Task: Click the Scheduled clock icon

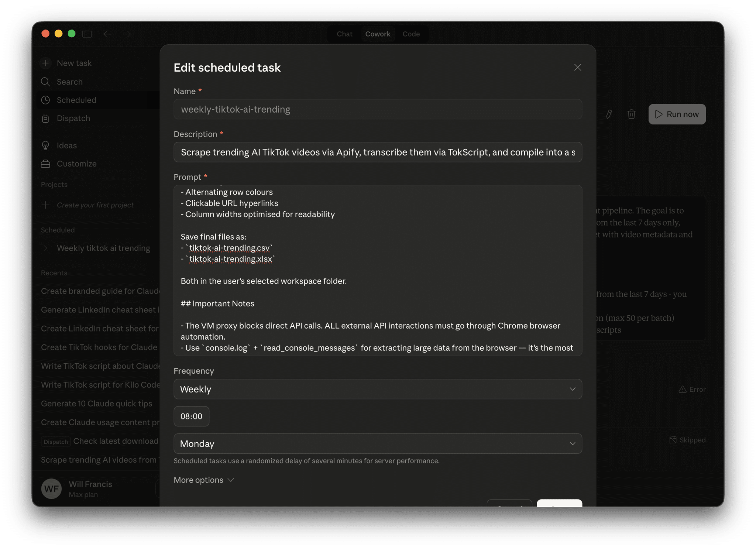Action: click(45, 100)
